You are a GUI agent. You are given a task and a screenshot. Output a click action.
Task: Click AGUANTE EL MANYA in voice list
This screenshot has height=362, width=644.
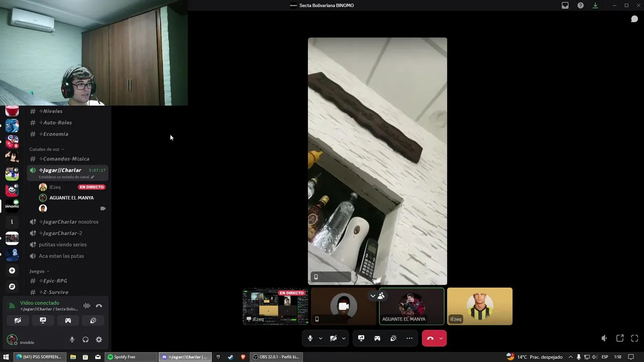pyautogui.click(x=71, y=198)
